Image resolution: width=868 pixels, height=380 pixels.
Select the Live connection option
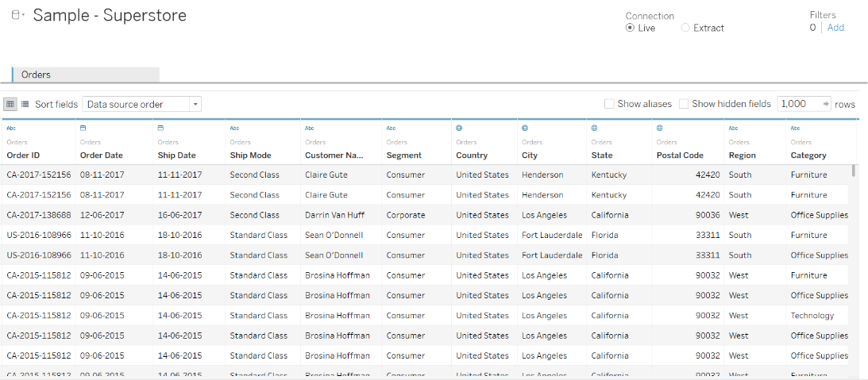(631, 28)
